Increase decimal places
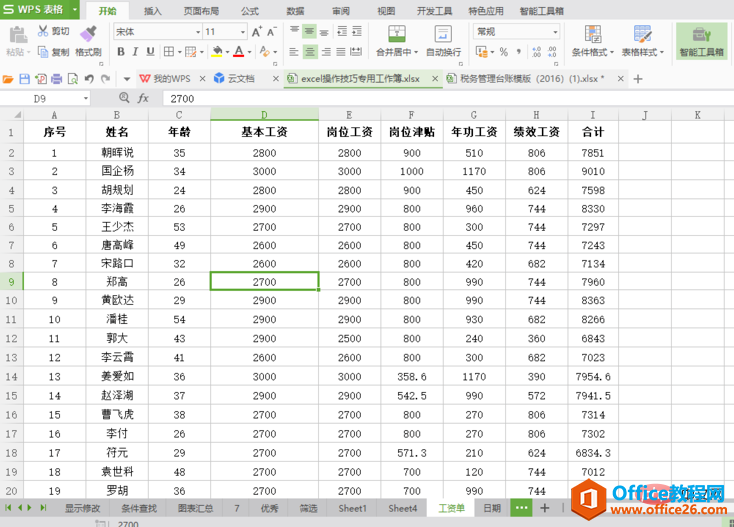734x527 pixels. pyautogui.click(x=537, y=51)
